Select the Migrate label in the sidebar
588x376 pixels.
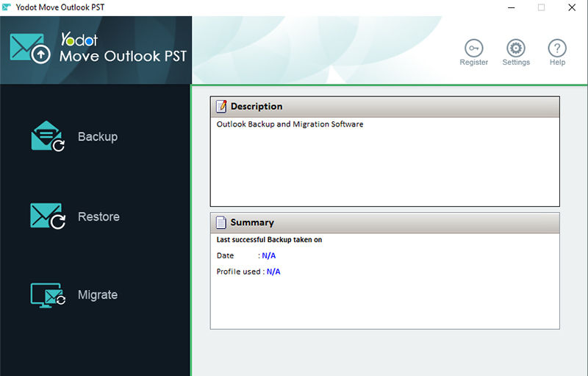[98, 295]
